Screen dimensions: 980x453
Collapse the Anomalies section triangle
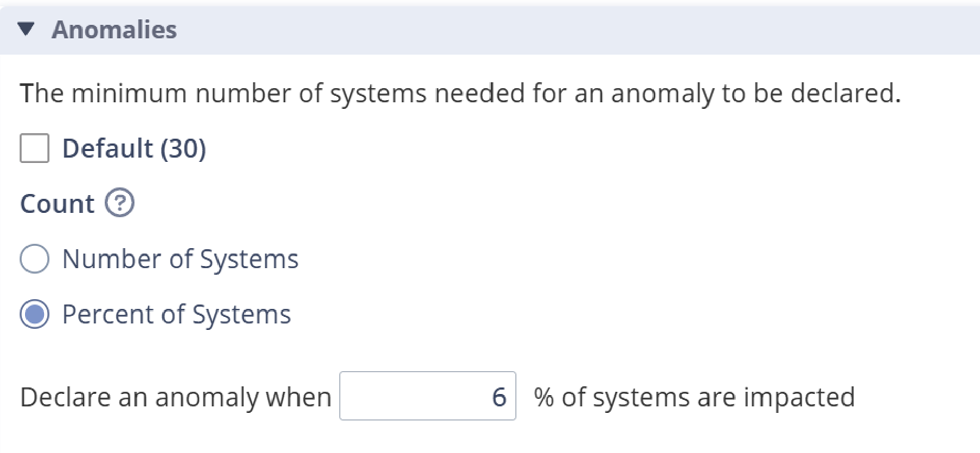pyautogui.click(x=26, y=29)
